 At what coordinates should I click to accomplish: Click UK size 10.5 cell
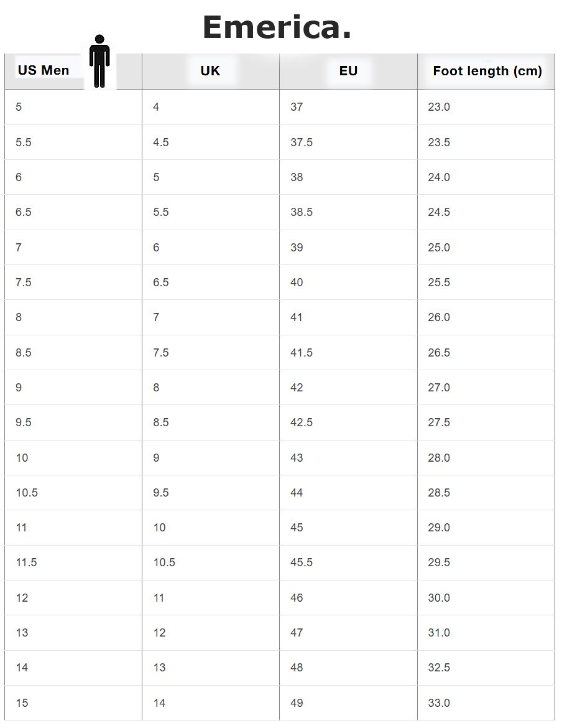pos(164,562)
